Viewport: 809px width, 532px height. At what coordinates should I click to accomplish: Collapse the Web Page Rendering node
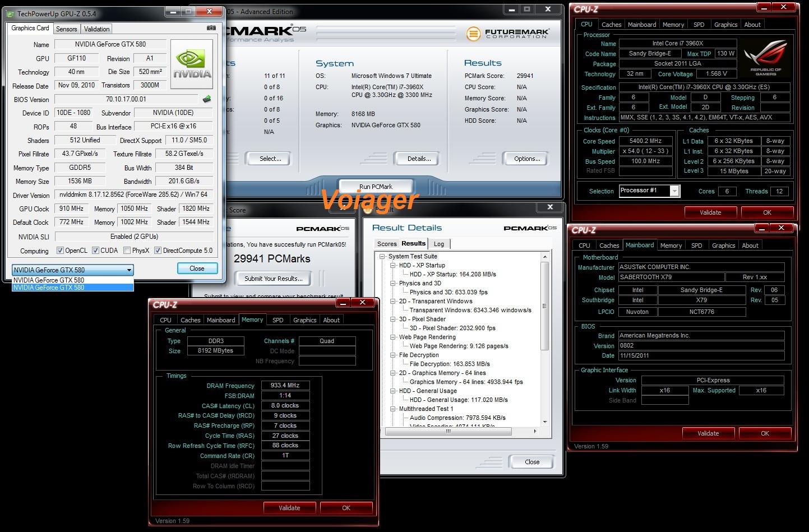(x=394, y=337)
